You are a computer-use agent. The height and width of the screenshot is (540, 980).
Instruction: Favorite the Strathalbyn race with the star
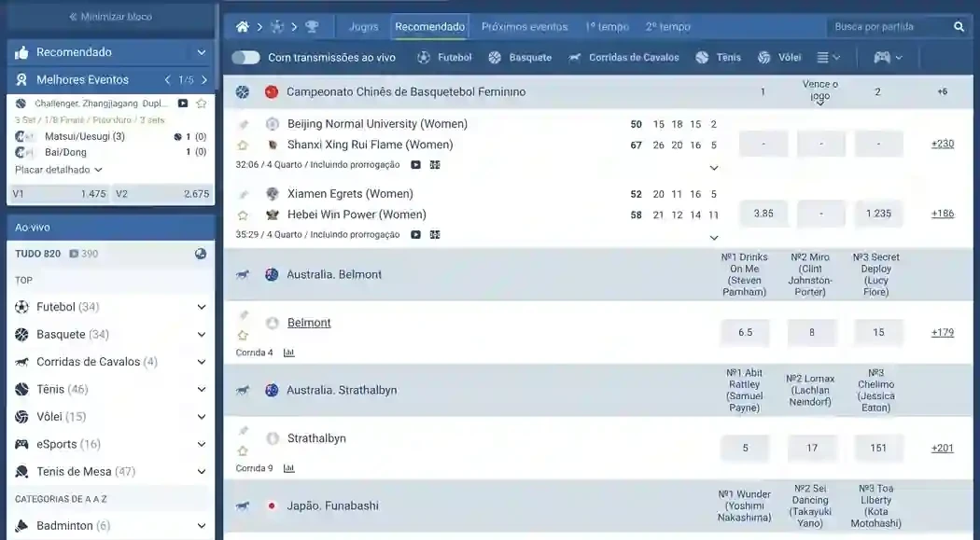tap(243, 451)
